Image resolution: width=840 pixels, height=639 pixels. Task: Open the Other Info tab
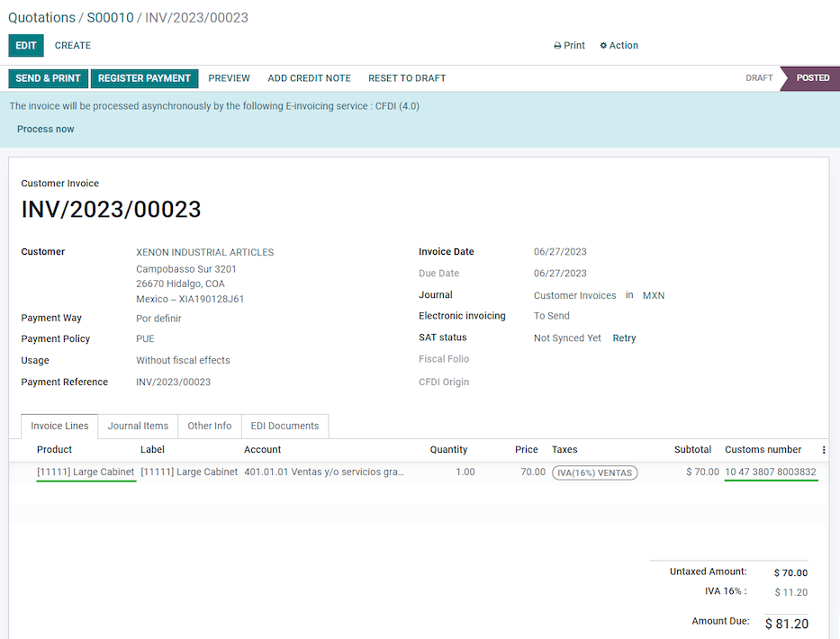click(x=209, y=426)
